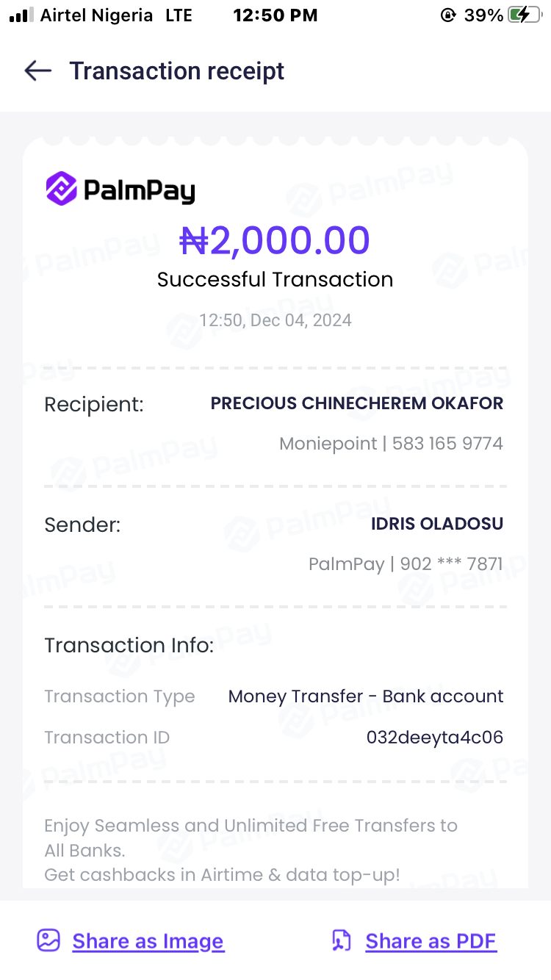Tap the signal strength bars icon
Image resolution: width=551 pixels, height=980 pixels.
pyautogui.click(x=21, y=15)
